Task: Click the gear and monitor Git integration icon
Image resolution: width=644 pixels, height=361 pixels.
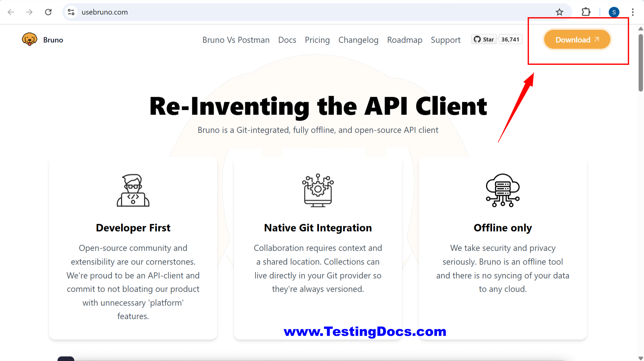Action: pyautogui.click(x=318, y=190)
